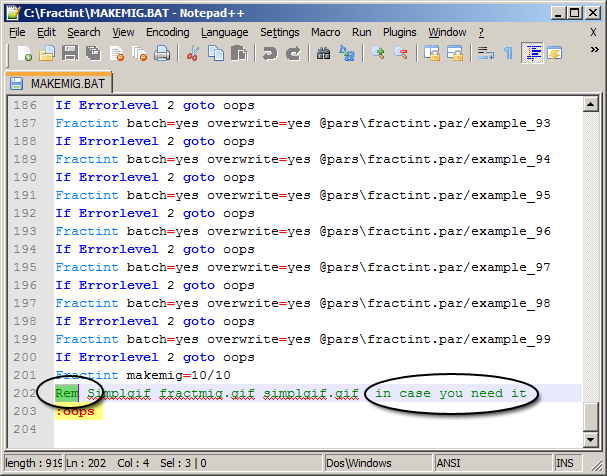Click scrollbar up arrow

click(591, 104)
